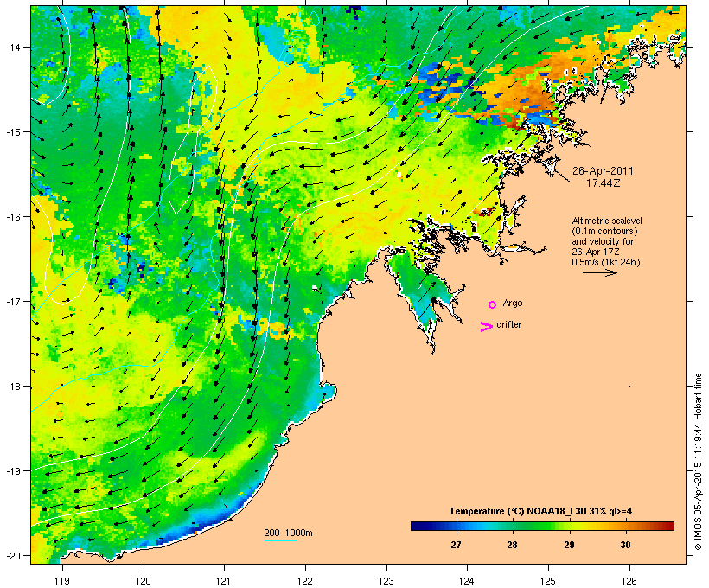Click the '(0.1m contours)' caption line
The width and height of the screenshot is (709, 588).
[x=605, y=231]
